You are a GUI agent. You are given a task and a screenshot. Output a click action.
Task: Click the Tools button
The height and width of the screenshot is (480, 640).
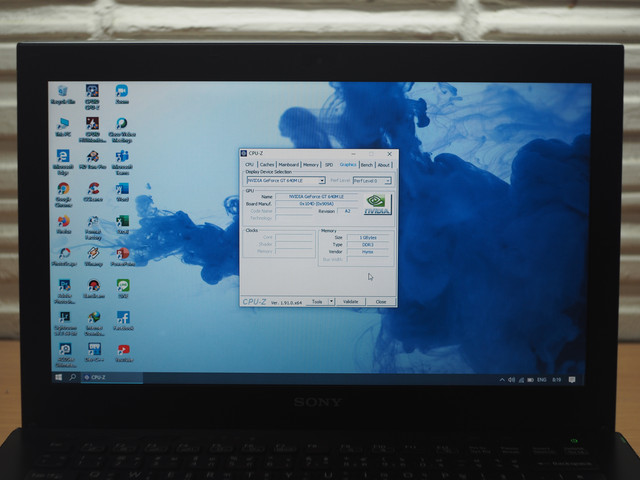tap(317, 302)
